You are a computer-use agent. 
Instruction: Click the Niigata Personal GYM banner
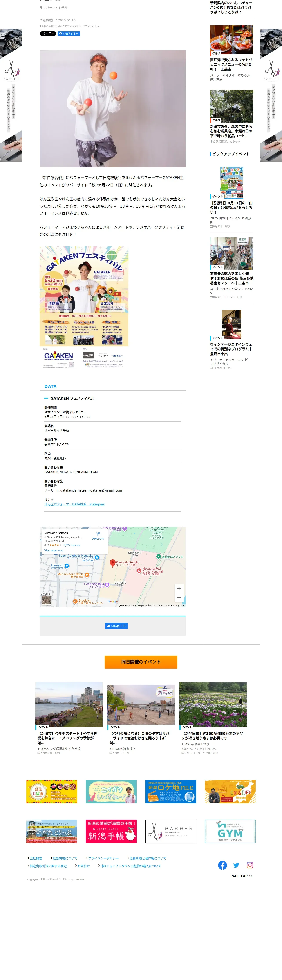230,831
